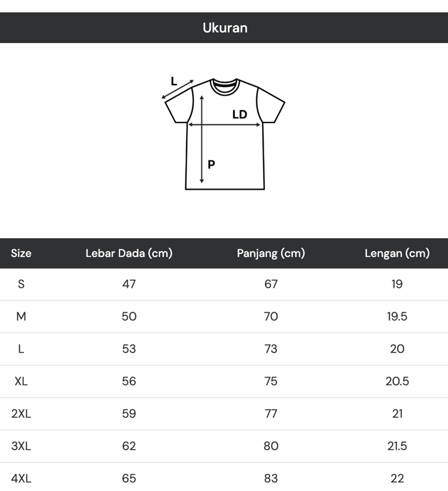Click the LD chest width label

tap(240, 114)
